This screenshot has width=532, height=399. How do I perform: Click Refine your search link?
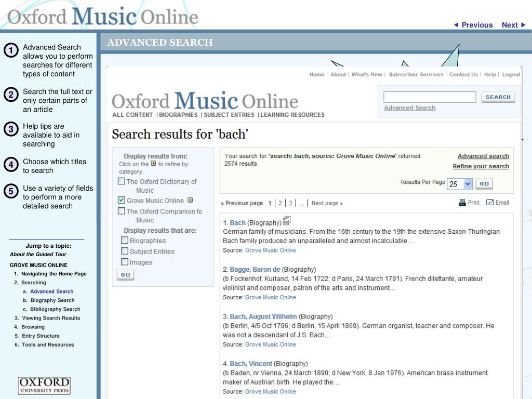pos(481,166)
